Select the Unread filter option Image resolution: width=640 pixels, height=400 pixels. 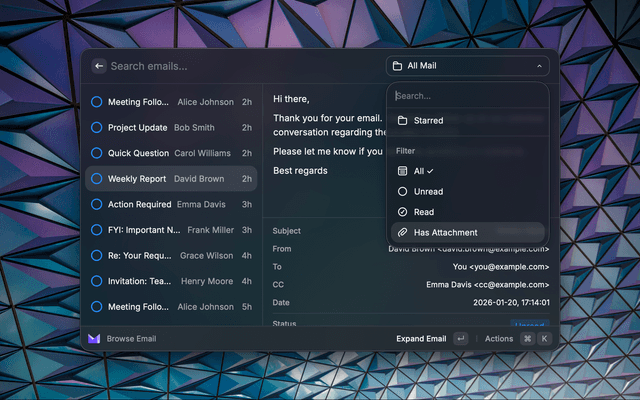(428, 191)
